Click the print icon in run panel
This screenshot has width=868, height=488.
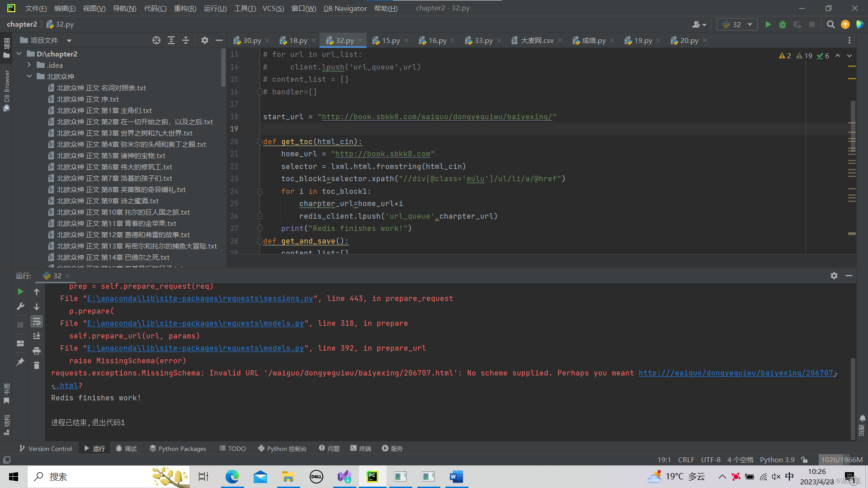37,351
